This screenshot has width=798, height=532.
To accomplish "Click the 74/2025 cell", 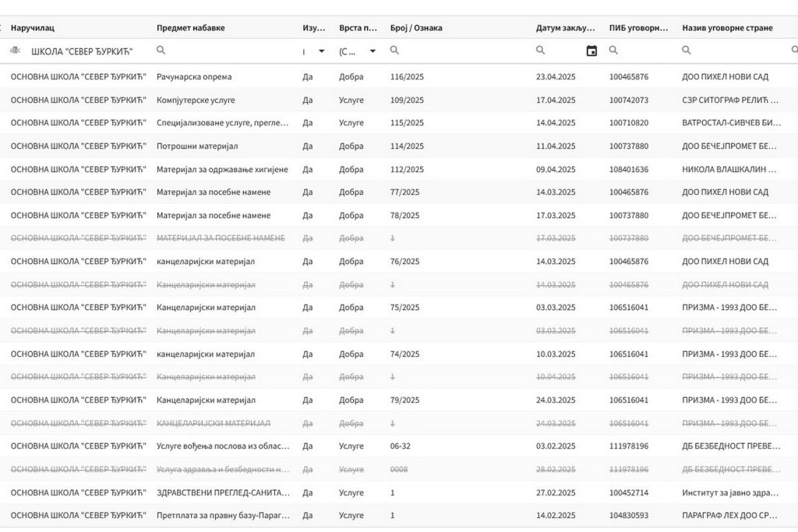I will (x=405, y=354).
